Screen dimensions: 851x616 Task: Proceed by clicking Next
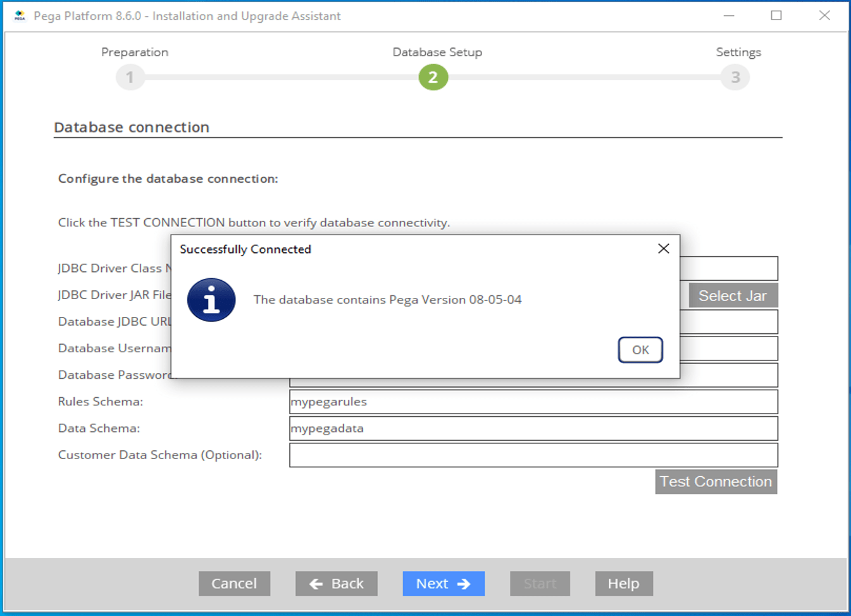[444, 583]
